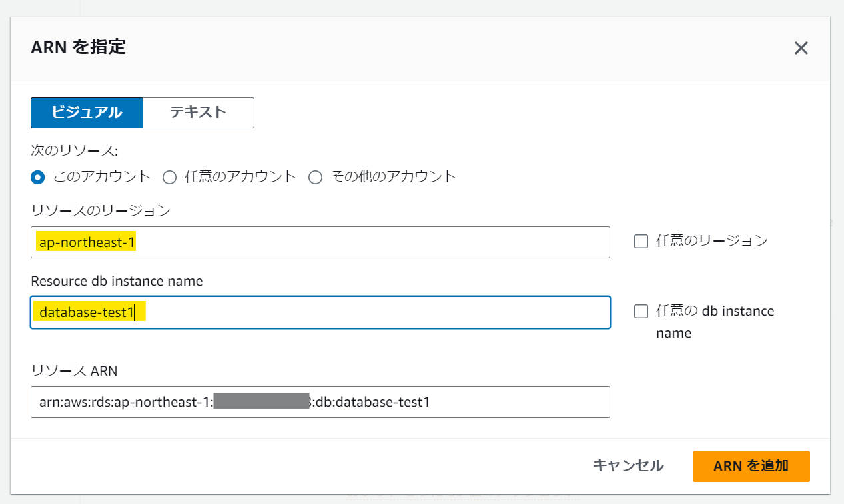Close the ARN を指定 dialog with the X
Image resolution: width=844 pixels, height=504 pixels.
tap(801, 48)
